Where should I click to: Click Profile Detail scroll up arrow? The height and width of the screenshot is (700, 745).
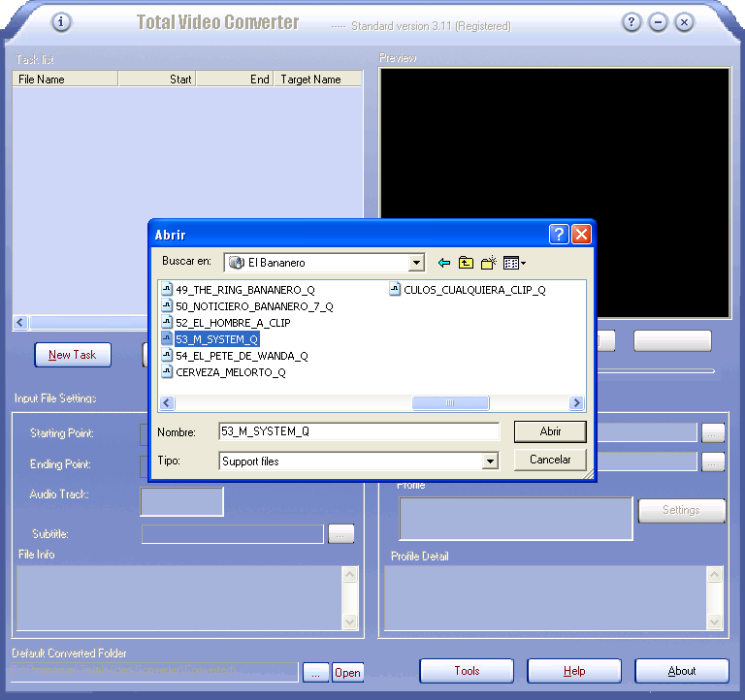pyautogui.click(x=715, y=575)
